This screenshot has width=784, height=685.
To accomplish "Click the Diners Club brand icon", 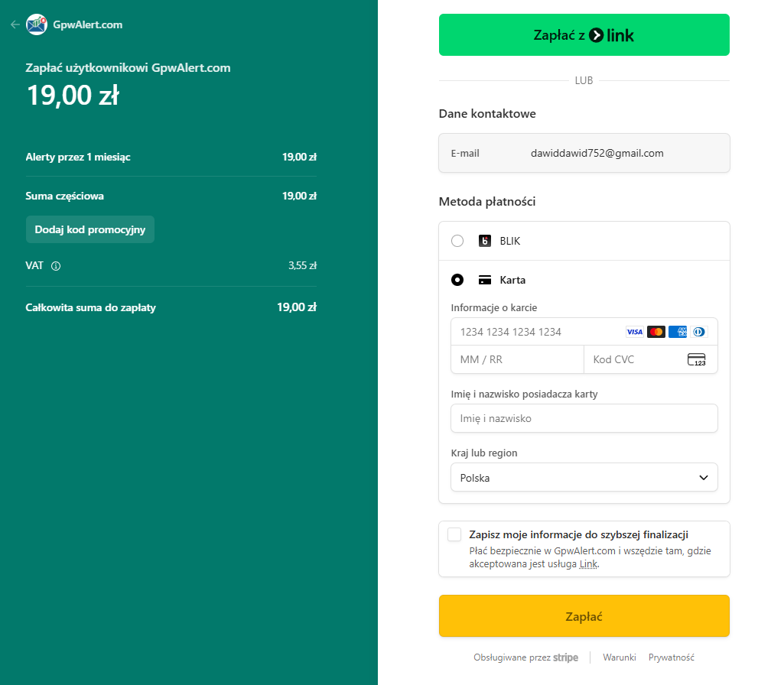I will click(699, 332).
